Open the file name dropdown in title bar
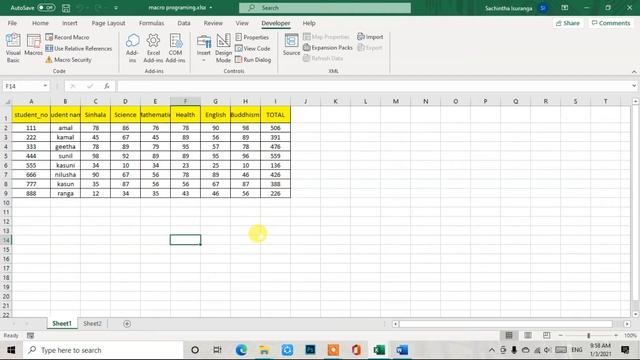The width and height of the screenshot is (640, 360). click(x=211, y=8)
